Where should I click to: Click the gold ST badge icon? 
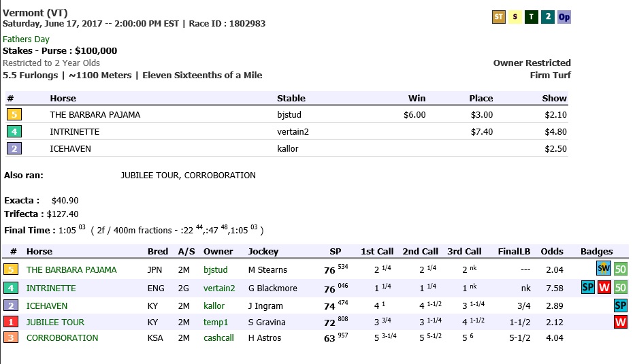(x=498, y=17)
